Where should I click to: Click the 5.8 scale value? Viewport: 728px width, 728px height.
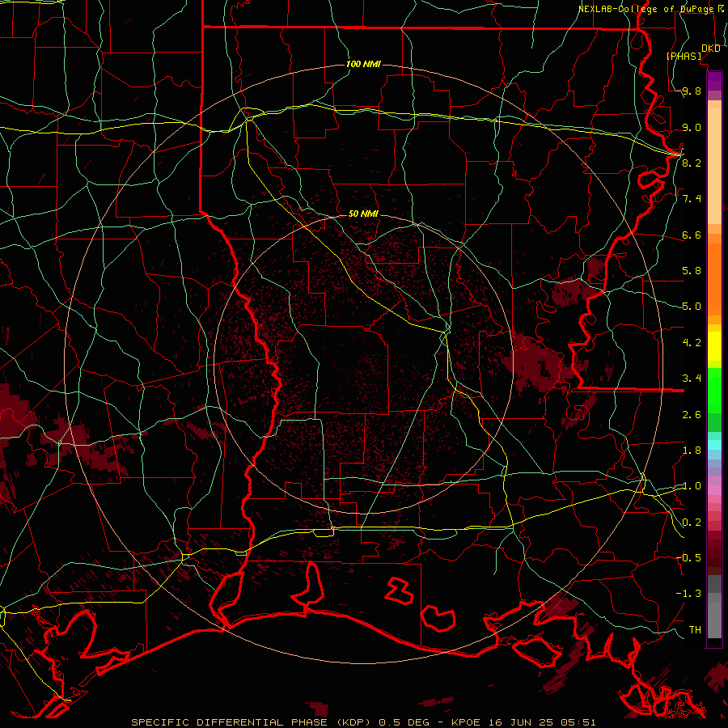point(692,271)
